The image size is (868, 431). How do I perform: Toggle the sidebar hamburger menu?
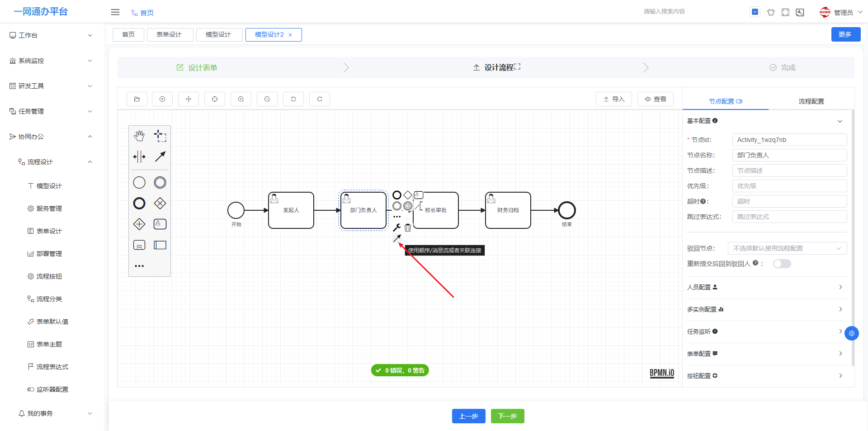(x=115, y=12)
